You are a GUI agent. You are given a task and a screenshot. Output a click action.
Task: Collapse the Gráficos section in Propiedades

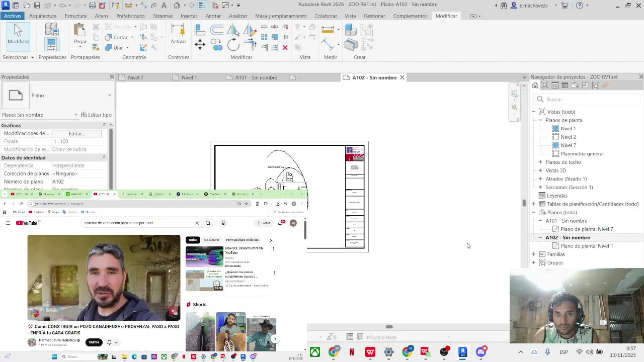(x=104, y=125)
